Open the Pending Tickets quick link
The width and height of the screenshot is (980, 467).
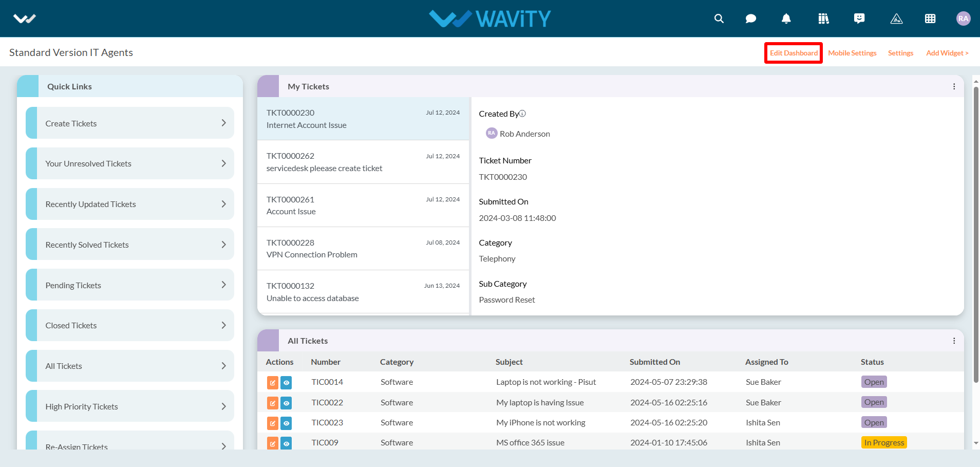(130, 285)
